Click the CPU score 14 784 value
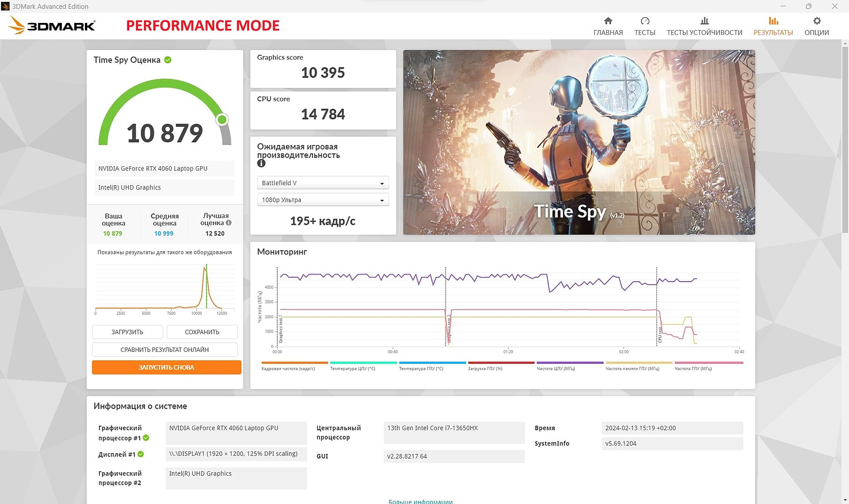This screenshot has height=504, width=849. tap(323, 114)
